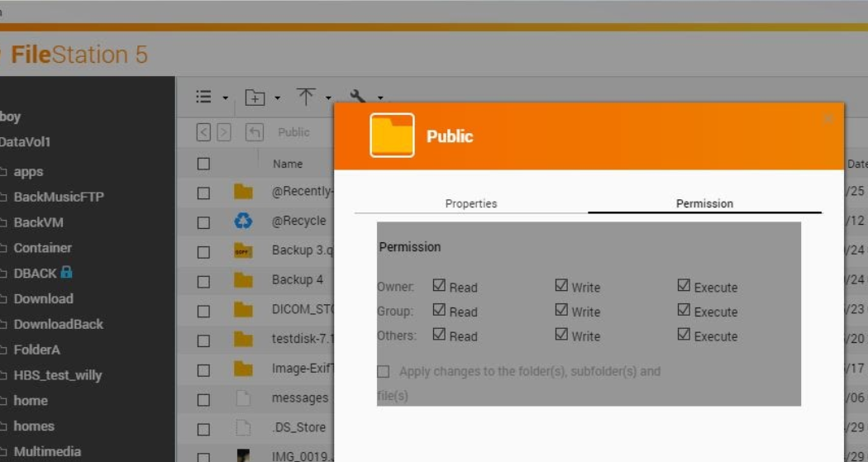868x462 pixels.
Task: Switch to the Permission tab
Action: [x=704, y=203]
